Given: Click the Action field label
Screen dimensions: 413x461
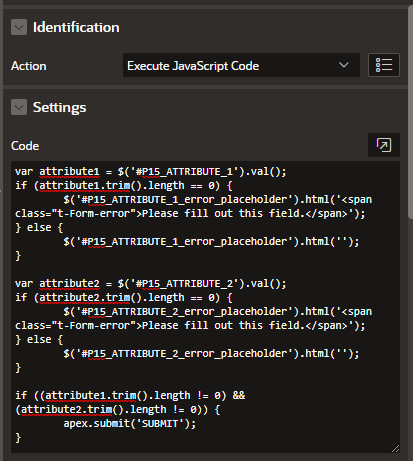Looking at the screenshot, I should click(x=29, y=66).
